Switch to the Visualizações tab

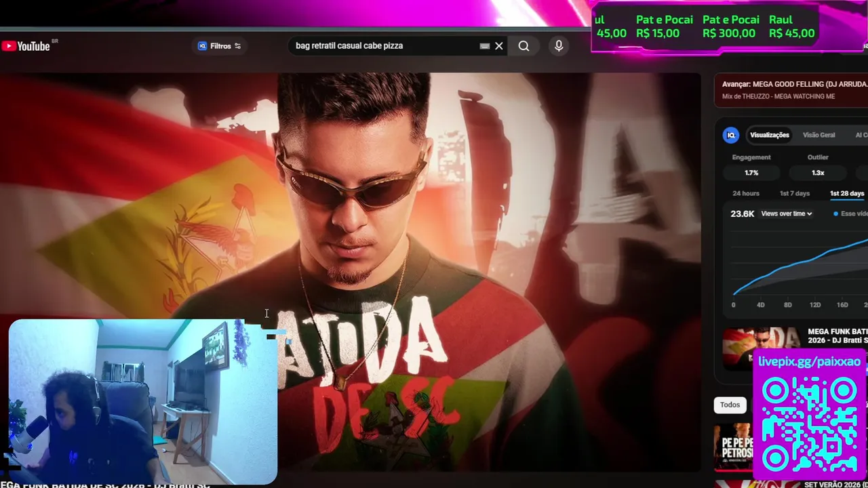[770, 135]
